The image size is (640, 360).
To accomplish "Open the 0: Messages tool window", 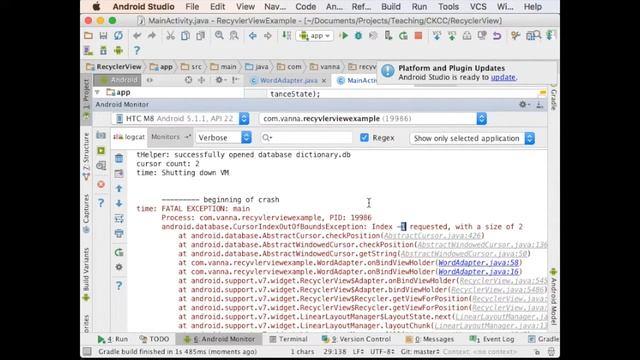I will pos(429,339).
